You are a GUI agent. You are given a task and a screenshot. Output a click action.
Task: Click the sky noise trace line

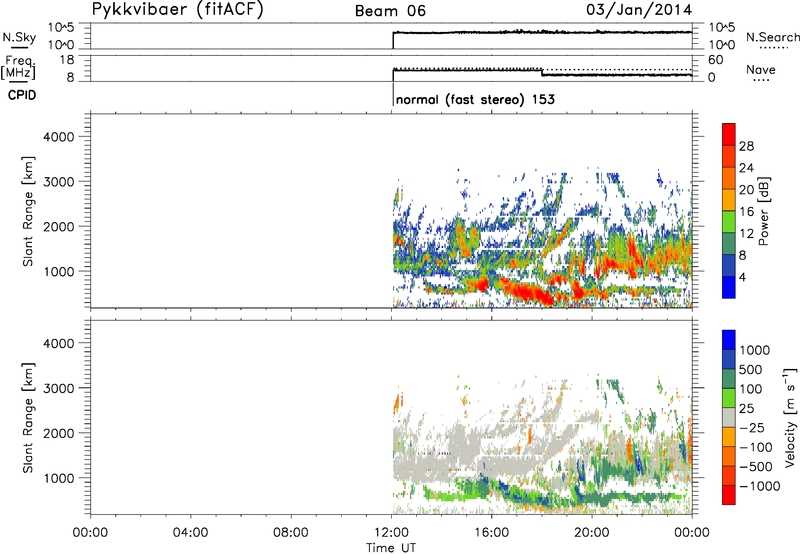(542, 32)
